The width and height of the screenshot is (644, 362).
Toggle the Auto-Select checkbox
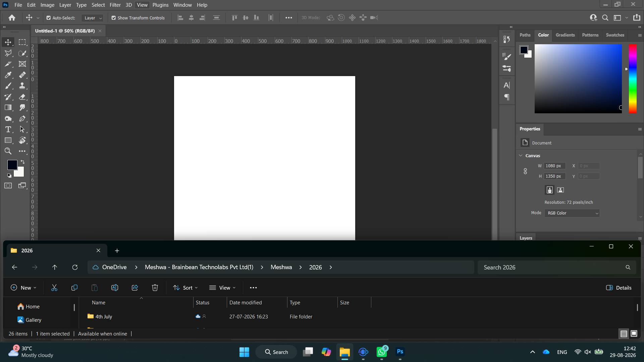(49, 18)
